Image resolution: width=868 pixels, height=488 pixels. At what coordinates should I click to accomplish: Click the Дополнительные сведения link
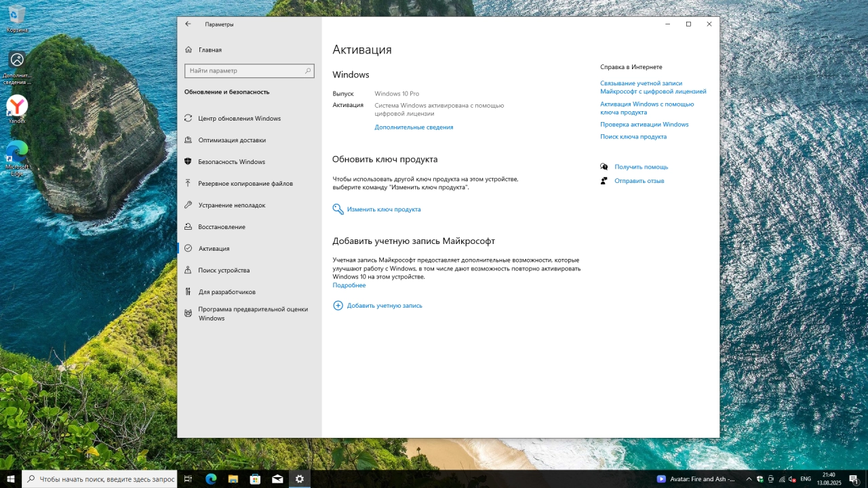click(x=414, y=127)
